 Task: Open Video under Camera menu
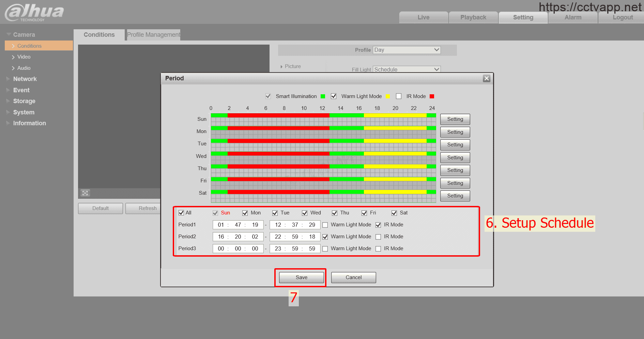(x=24, y=57)
